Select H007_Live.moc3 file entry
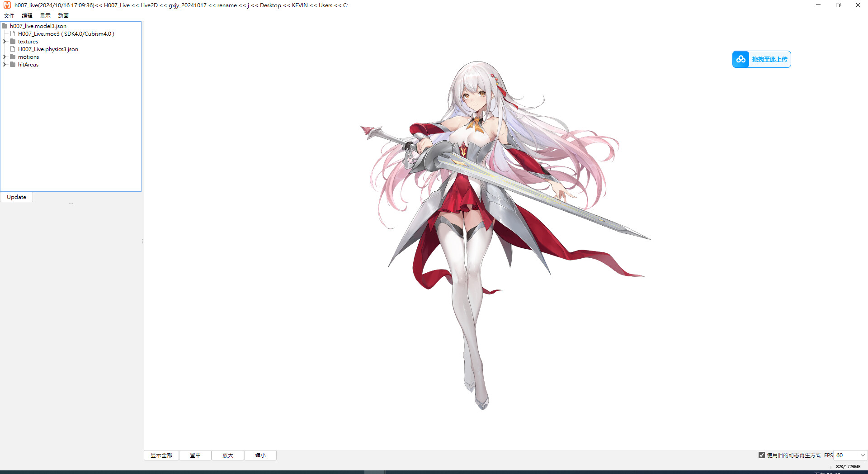The width and height of the screenshot is (868, 474). [66, 34]
